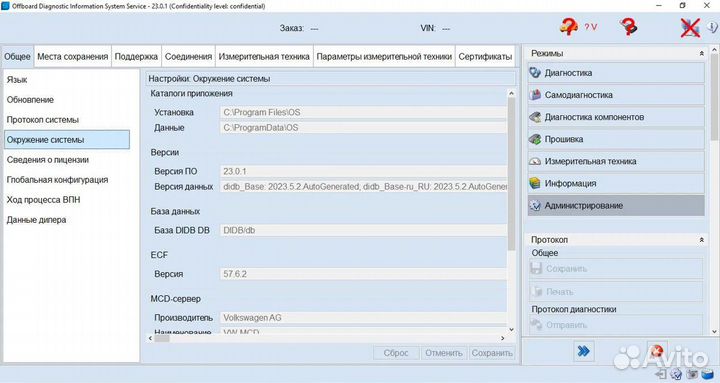Open the Информация mode
Screen dimensions: 720x383
coord(616,183)
